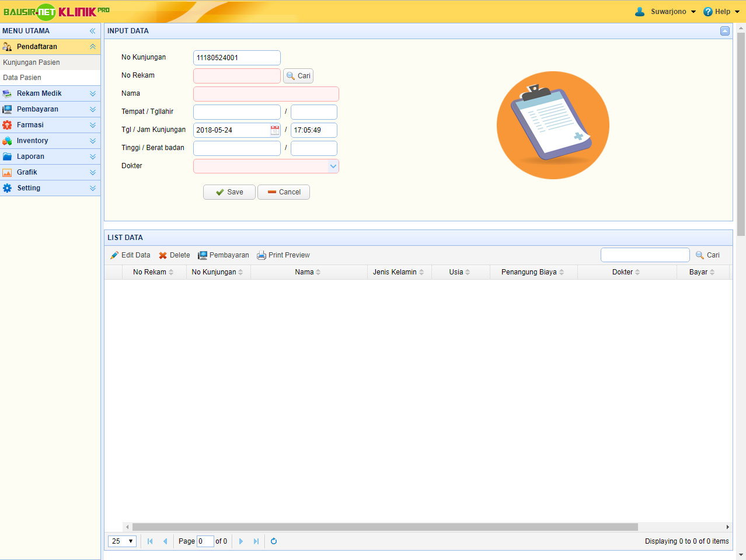Click the refresh icon in pagination bar

(x=274, y=541)
